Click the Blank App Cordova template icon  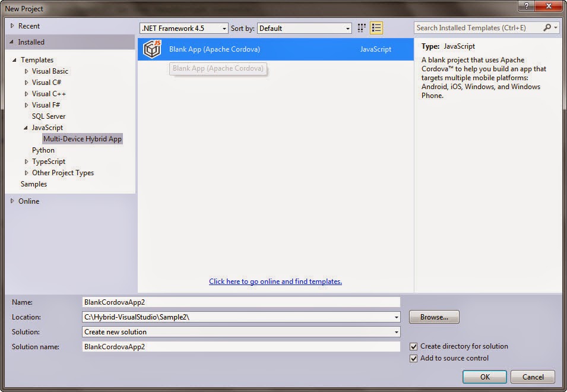click(x=152, y=49)
